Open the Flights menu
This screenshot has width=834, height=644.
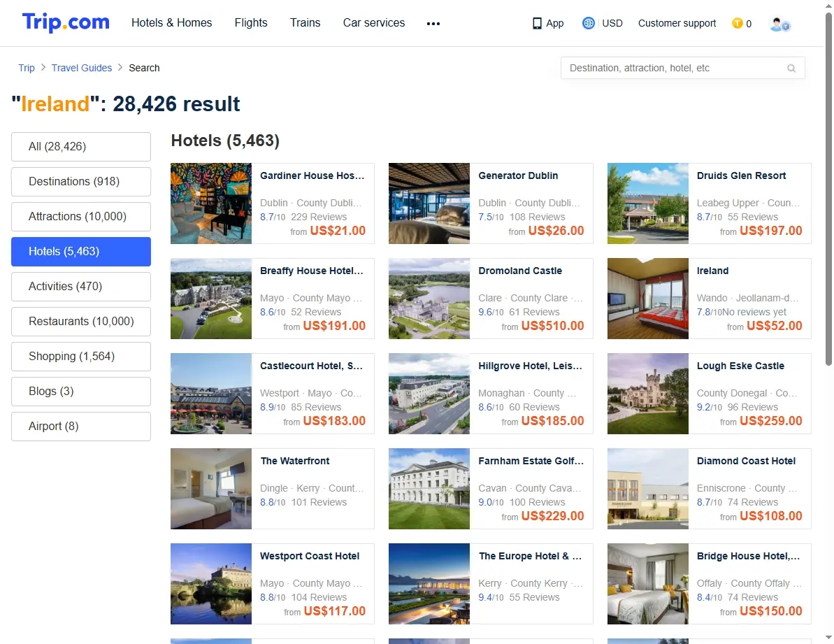point(251,23)
